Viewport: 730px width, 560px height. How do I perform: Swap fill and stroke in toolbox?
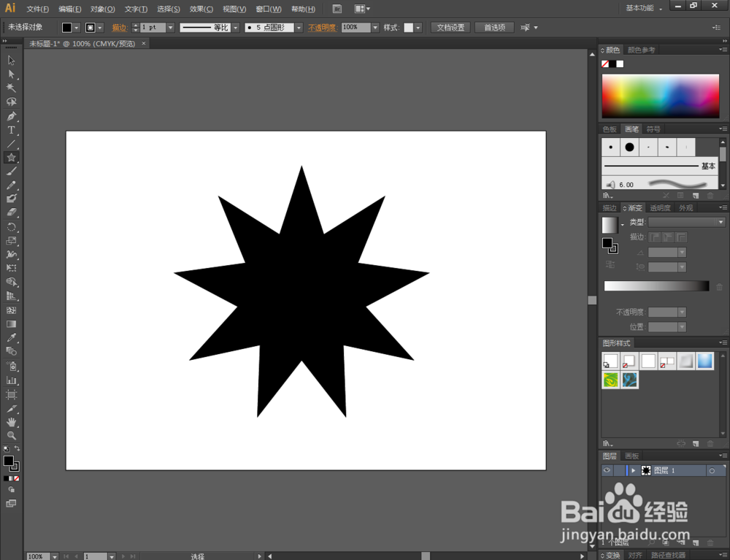tap(18, 448)
